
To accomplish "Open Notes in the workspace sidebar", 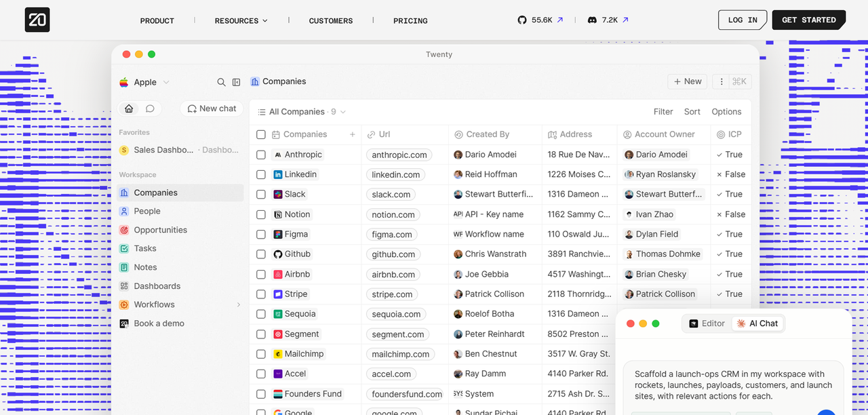I will [x=180, y=267].
